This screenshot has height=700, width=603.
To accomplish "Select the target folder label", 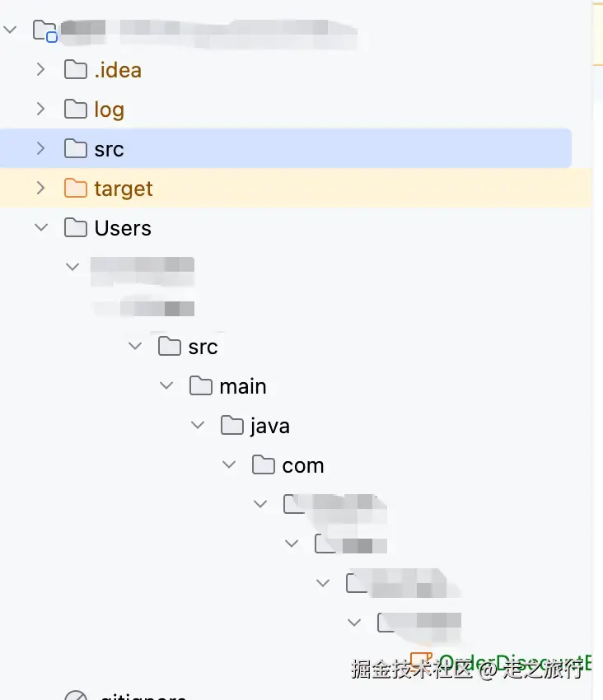I will click(x=124, y=189).
